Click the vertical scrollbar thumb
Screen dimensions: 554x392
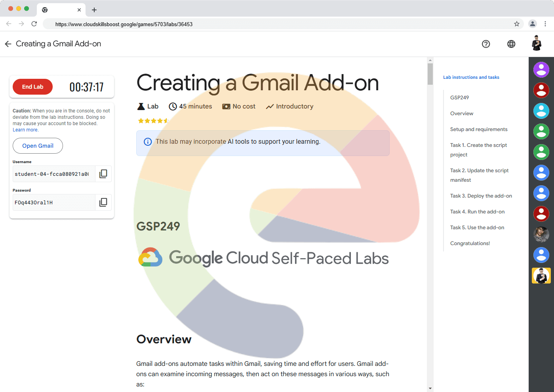tap(430, 74)
